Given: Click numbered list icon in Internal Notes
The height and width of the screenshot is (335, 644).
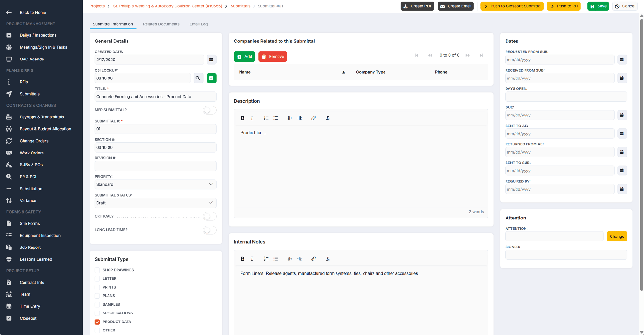Looking at the screenshot, I should point(266,259).
